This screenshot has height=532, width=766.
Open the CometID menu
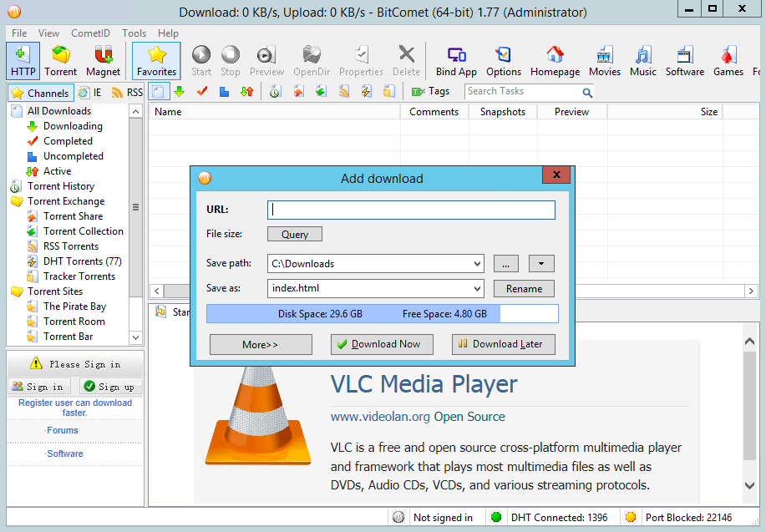click(x=91, y=33)
